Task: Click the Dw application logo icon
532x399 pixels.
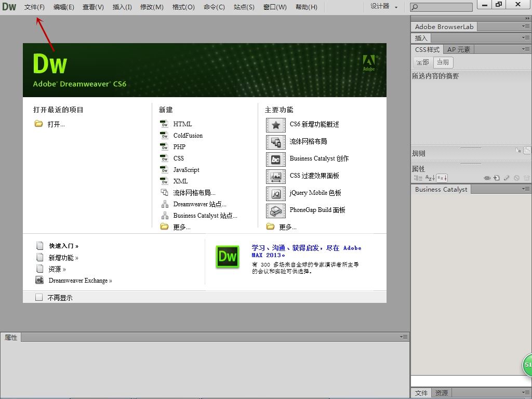Action: [x=9, y=6]
